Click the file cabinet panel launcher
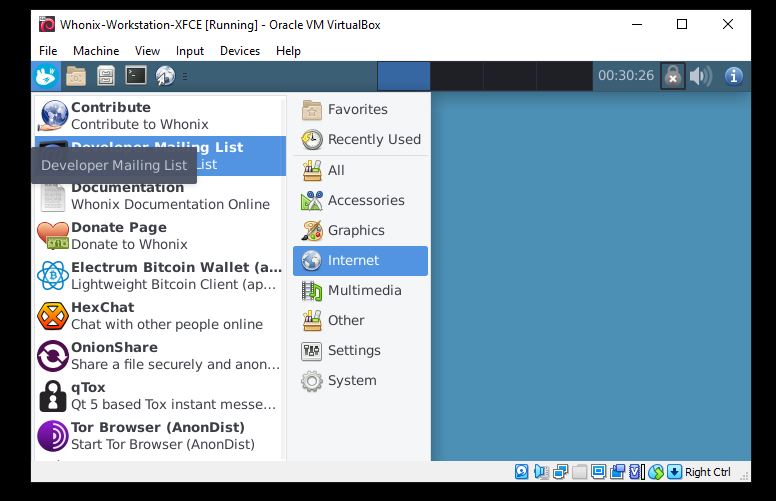776x501 pixels. coord(106,76)
